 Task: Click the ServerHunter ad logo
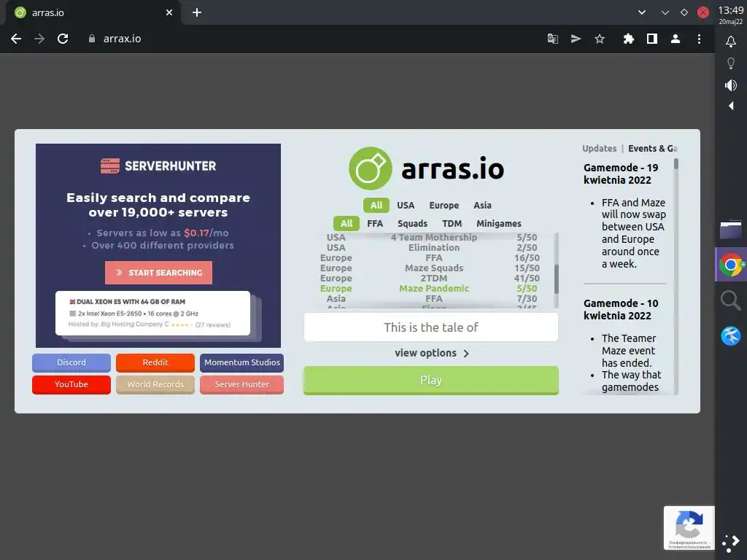tap(158, 166)
